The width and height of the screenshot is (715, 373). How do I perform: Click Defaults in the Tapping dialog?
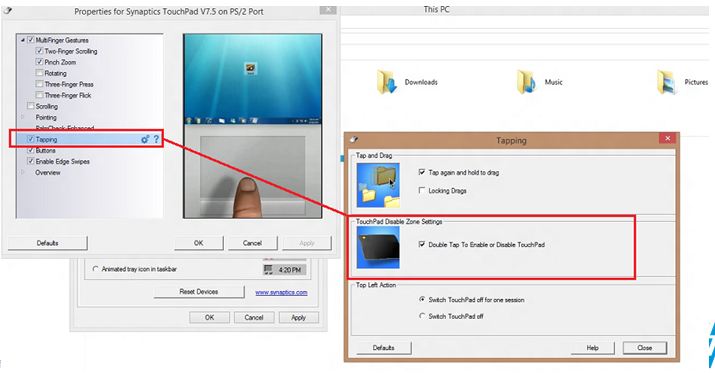click(383, 348)
